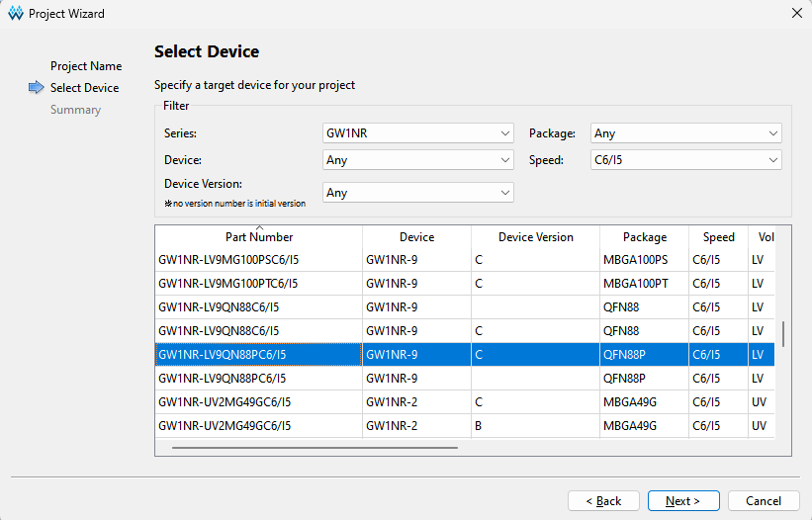Expand the Package filter dropdown
812x520 pixels.
685,133
